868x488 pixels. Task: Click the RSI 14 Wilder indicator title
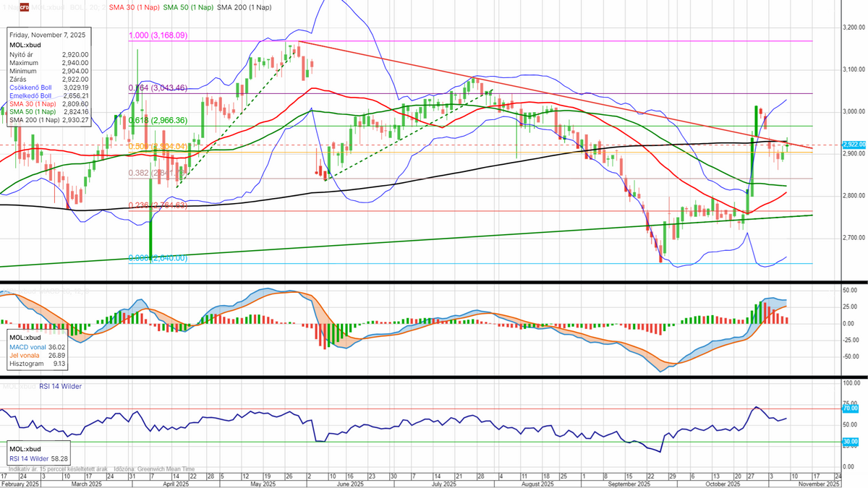pos(52,386)
